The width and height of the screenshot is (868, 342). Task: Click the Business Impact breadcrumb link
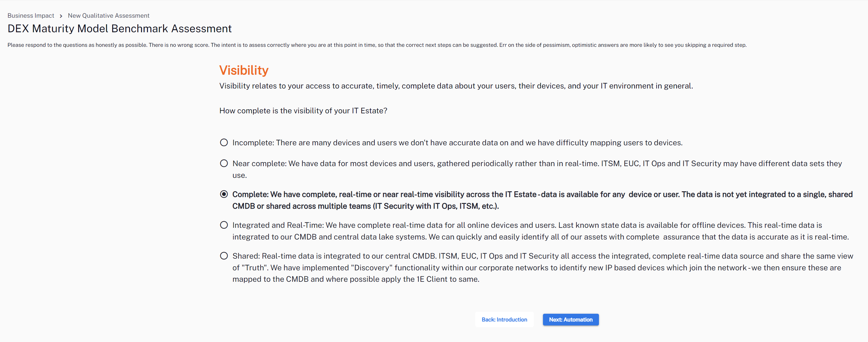(x=31, y=15)
